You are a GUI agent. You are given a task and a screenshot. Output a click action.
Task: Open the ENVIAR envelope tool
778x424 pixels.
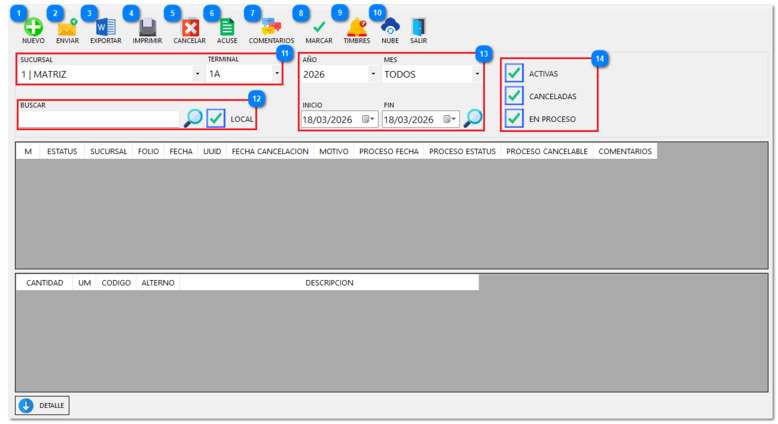coord(67,28)
